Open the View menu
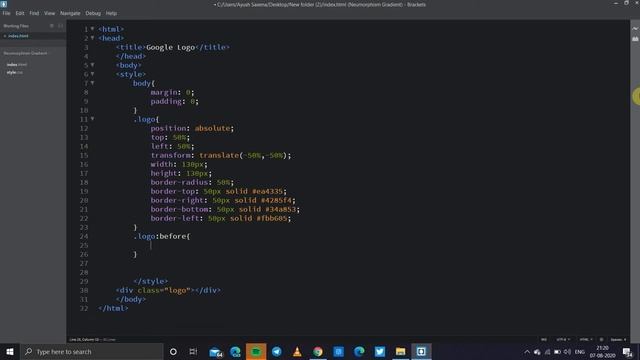The height and width of the screenshot is (360, 640). pyautogui.click(x=49, y=13)
